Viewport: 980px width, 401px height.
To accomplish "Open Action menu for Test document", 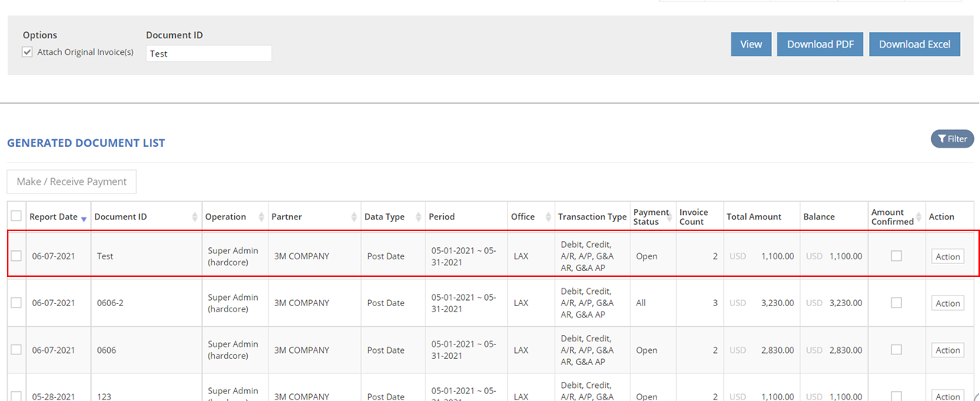I will [x=947, y=256].
